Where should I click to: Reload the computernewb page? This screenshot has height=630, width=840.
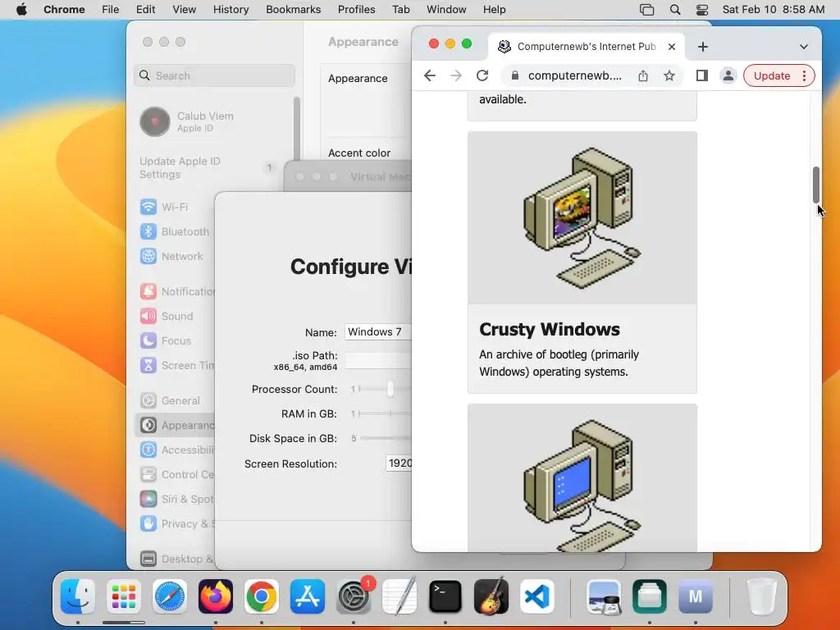click(482, 75)
